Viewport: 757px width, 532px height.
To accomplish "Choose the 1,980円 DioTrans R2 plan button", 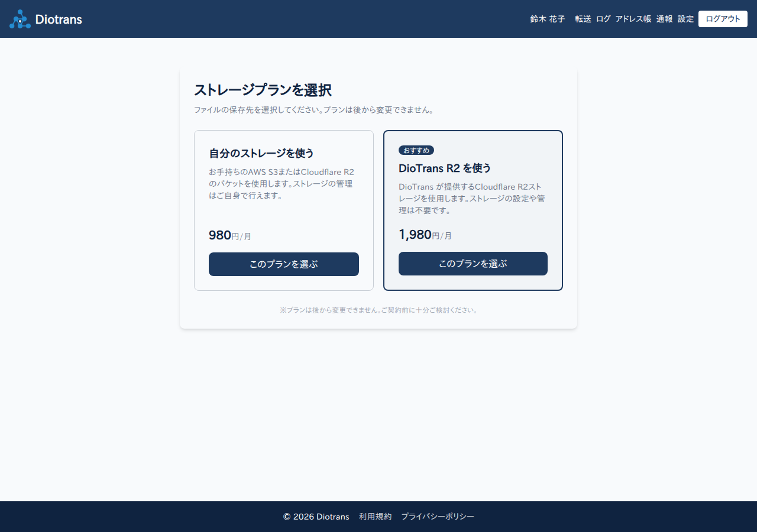I will [x=473, y=264].
